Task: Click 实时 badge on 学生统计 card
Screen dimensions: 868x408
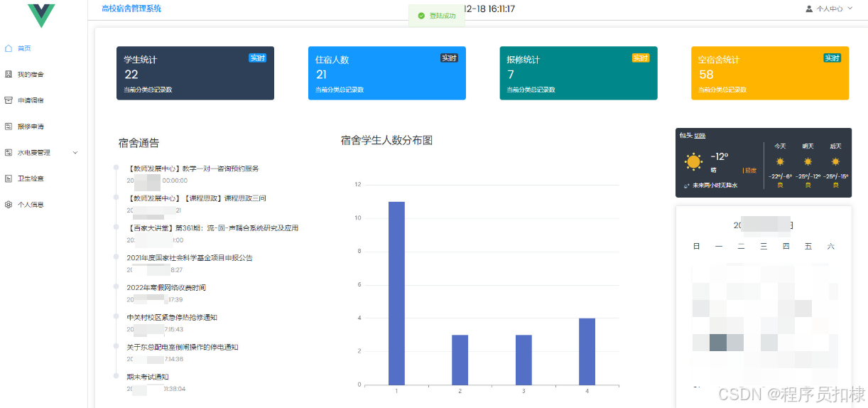Action: click(257, 58)
